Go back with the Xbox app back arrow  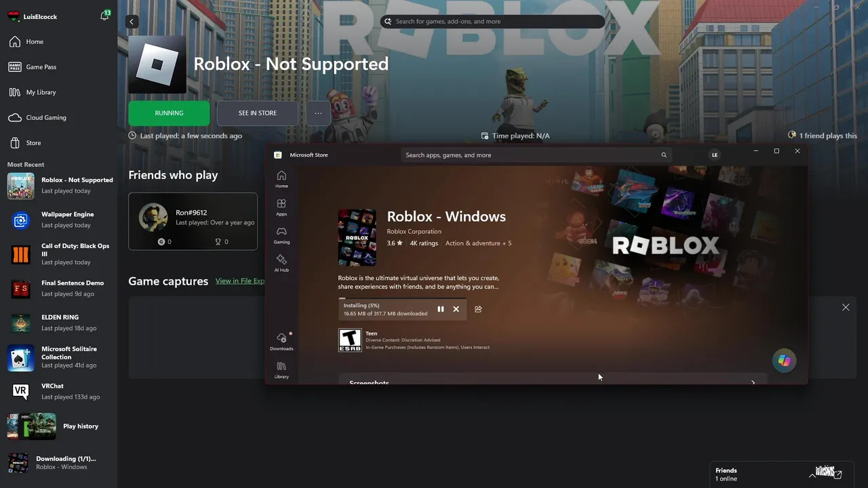(132, 22)
